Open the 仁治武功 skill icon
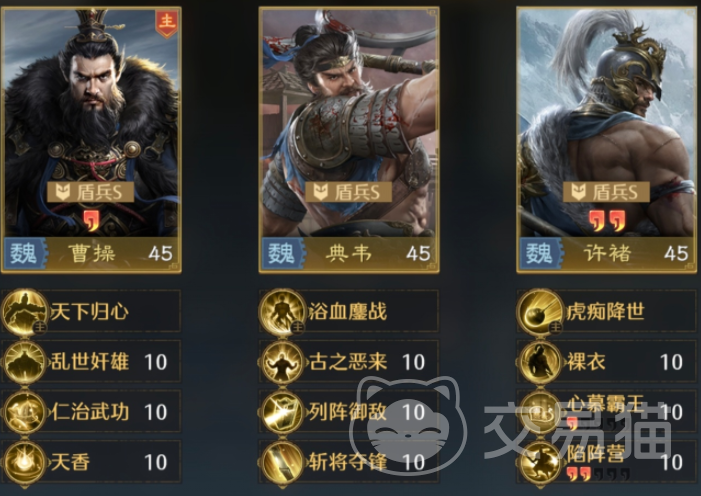701x496 pixels. (25, 412)
